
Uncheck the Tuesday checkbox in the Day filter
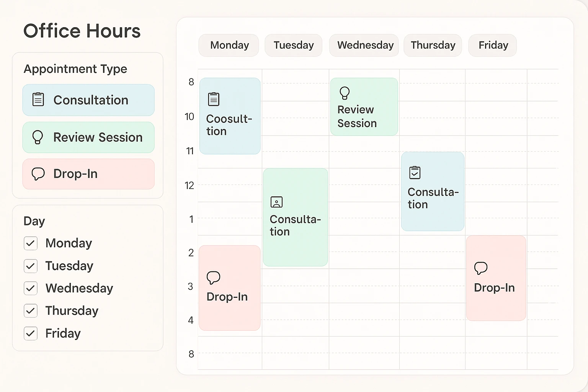(x=31, y=266)
